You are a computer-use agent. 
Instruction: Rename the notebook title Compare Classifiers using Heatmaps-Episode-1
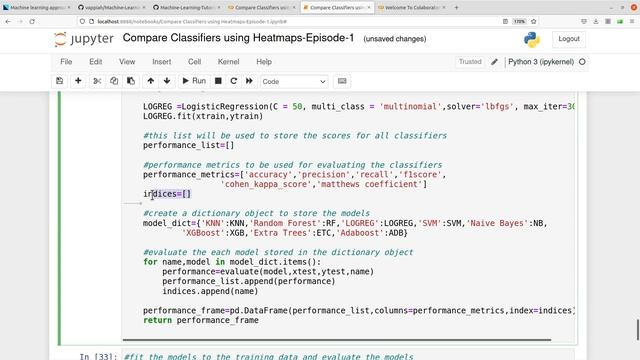(238, 38)
